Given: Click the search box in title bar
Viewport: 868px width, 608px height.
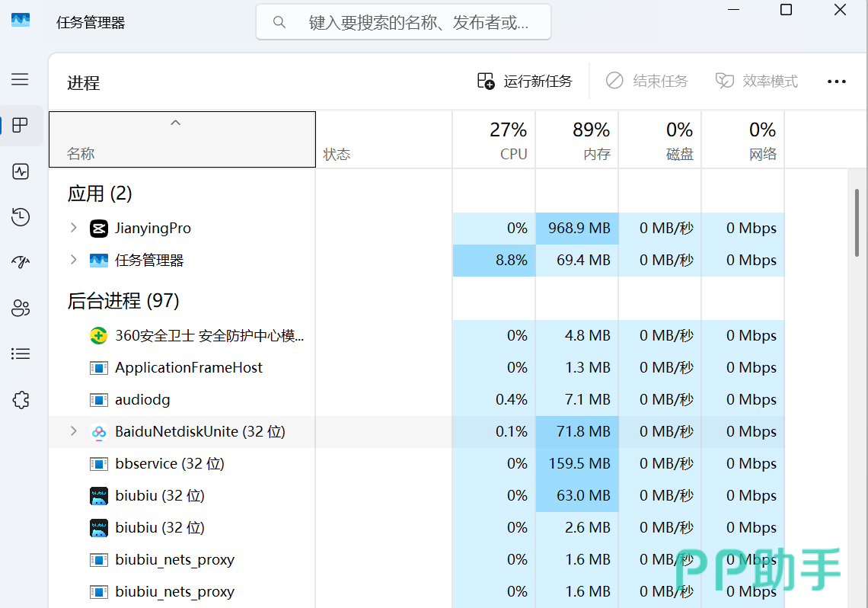Looking at the screenshot, I should 404,22.
